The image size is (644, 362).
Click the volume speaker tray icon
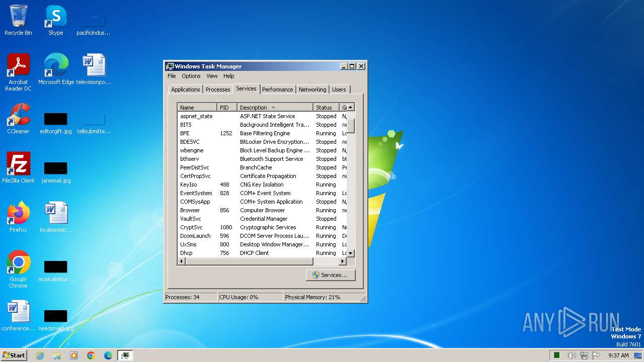[572, 355]
